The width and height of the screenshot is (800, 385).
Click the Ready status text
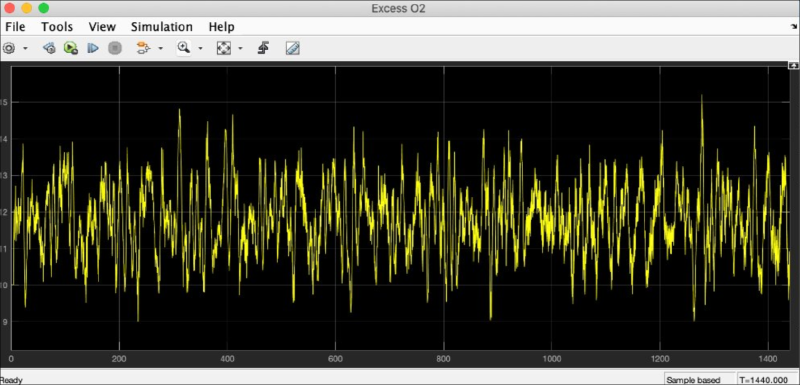pyautogui.click(x=11, y=380)
